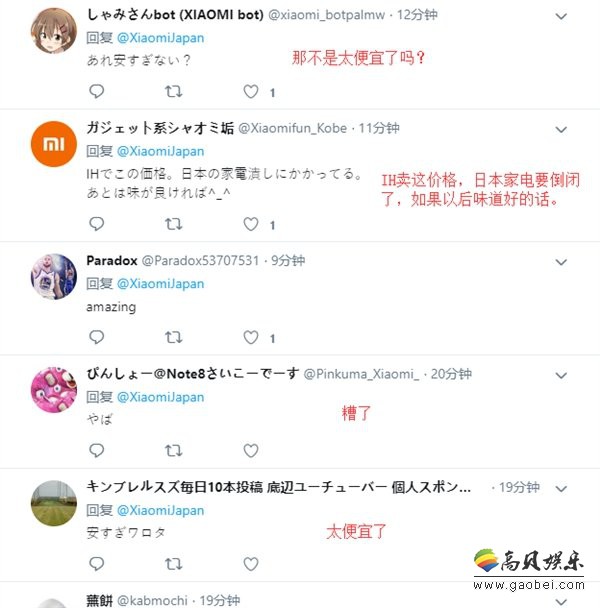Retweet the xiaomi_botpalmw tweet
Screen dimensions: 600x608
click(173, 92)
